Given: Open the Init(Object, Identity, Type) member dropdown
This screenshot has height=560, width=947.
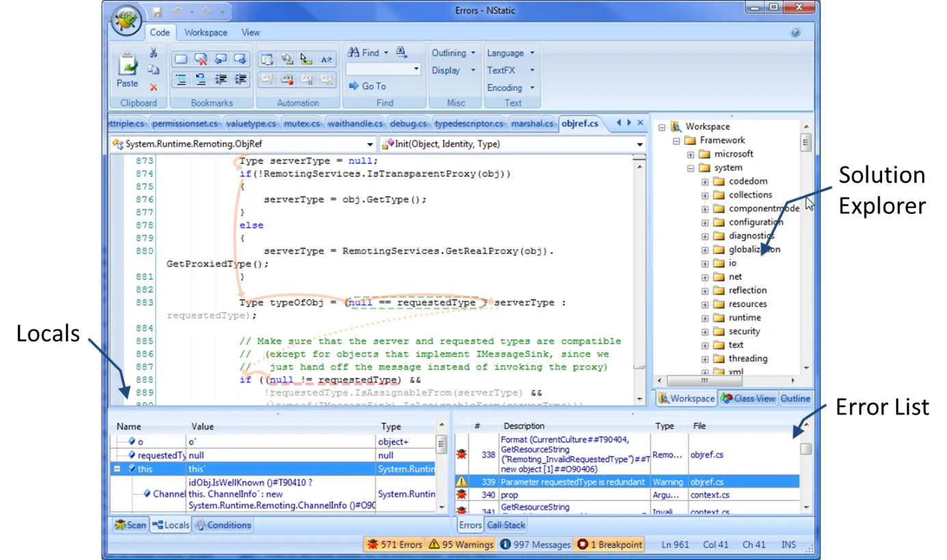Looking at the screenshot, I should 512,144.
